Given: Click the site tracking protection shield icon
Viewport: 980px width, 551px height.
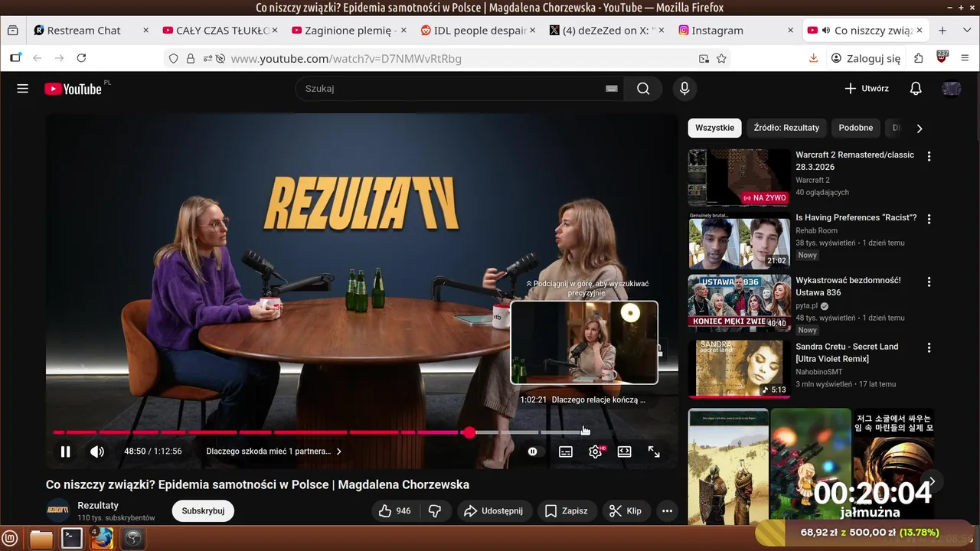Looking at the screenshot, I should click(x=174, y=58).
